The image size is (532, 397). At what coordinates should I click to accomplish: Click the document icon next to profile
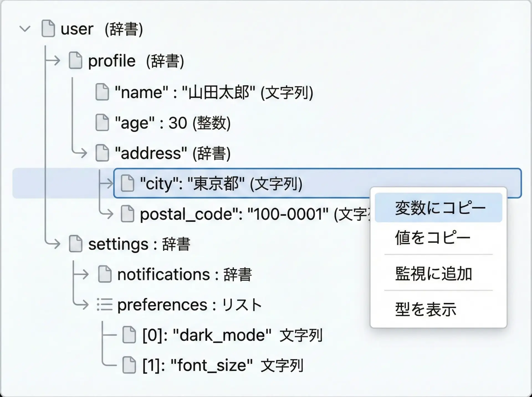click(75, 60)
